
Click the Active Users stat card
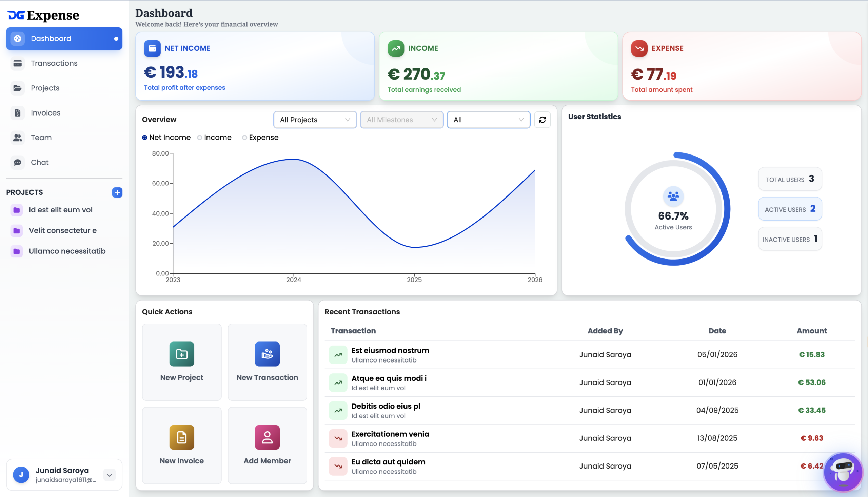(790, 209)
